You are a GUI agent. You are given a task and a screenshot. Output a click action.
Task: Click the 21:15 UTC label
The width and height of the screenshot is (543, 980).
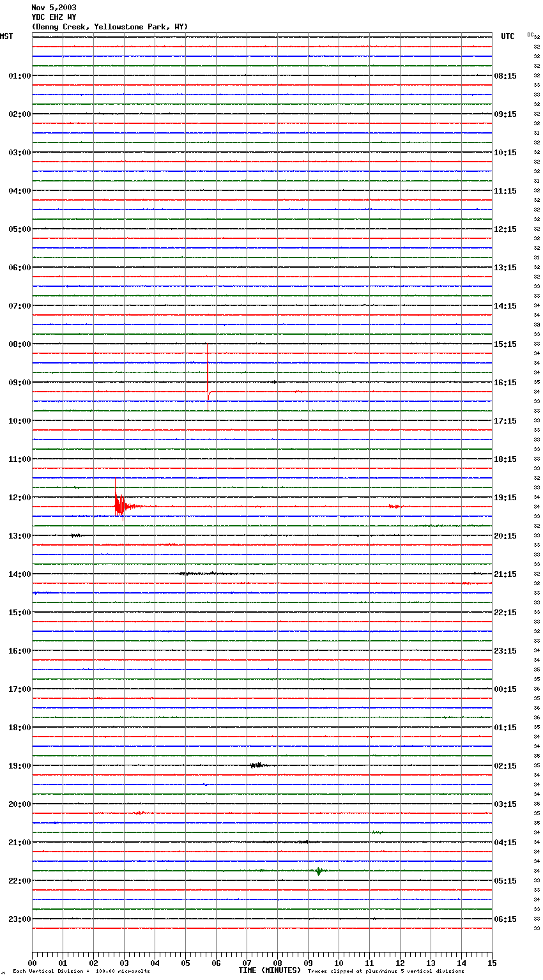pos(505,574)
